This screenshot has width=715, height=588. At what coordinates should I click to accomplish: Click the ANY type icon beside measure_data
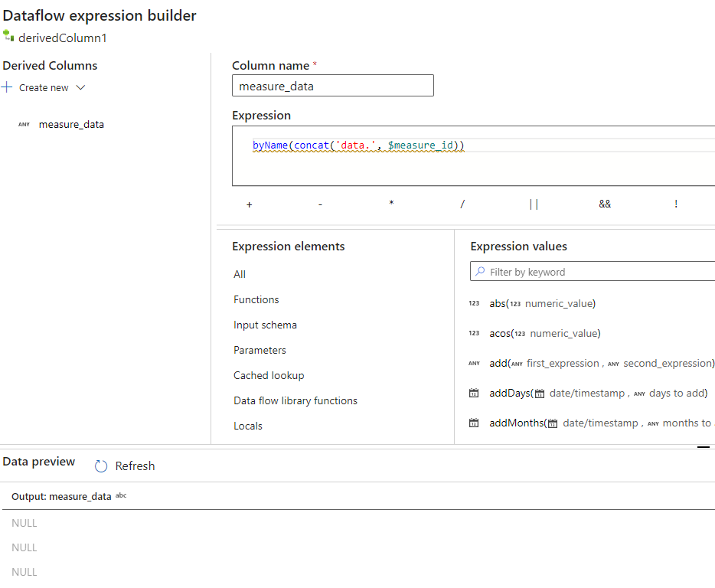click(24, 125)
